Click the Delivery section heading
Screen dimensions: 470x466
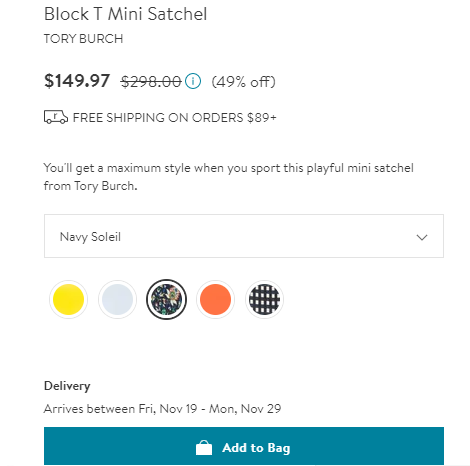(x=67, y=386)
